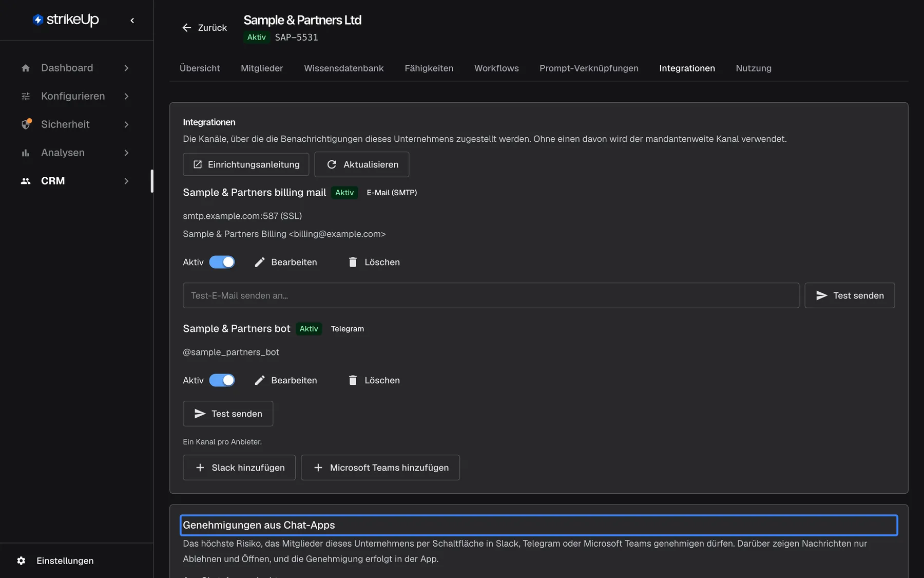The height and width of the screenshot is (578, 924).
Task: Open the Wissensdatenbank tab
Action: click(x=344, y=68)
